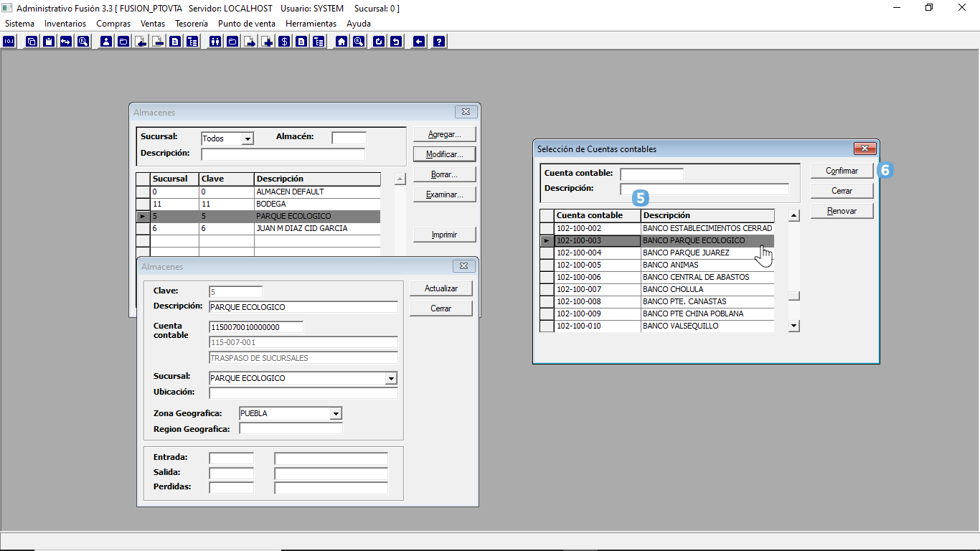The width and height of the screenshot is (980, 551).
Task: Click the Examinar... button
Action: pyautogui.click(x=445, y=194)
